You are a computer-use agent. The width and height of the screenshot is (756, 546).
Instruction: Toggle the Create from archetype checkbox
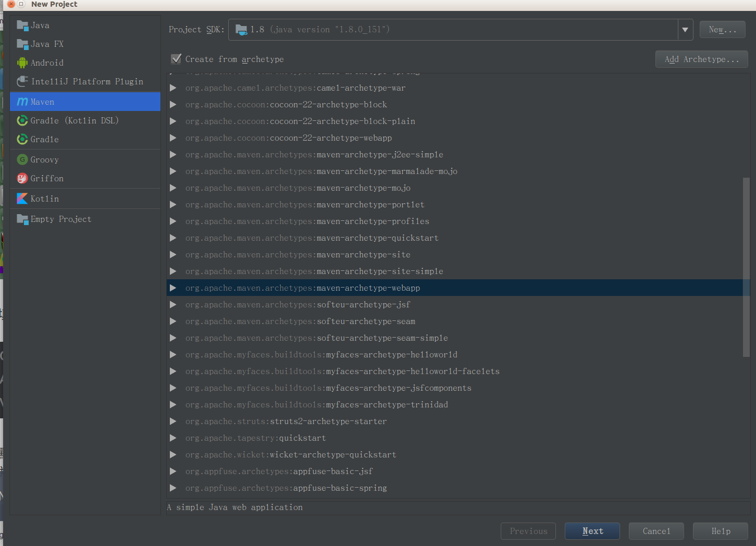coord(177,59)
